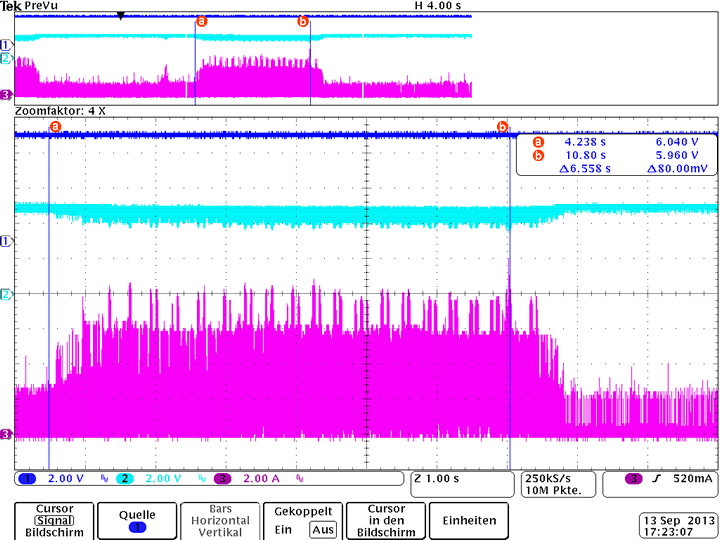Click channel 1 ground marker in zoomed view
This screenshot has width=720, height=540.
[6, 242]
